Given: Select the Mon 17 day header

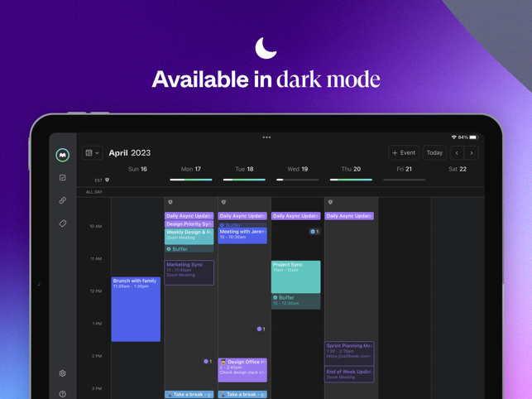Looking at the screenshot, I should pos(191,169).
